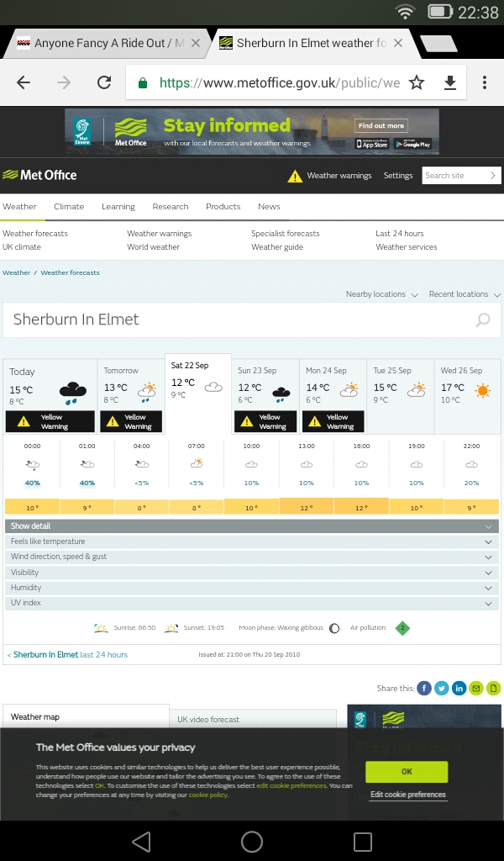The height and width of the screenshot is (861, 504).
Task: Expand the Wind direction, speed & gust row
Action: tap(252, 557)
